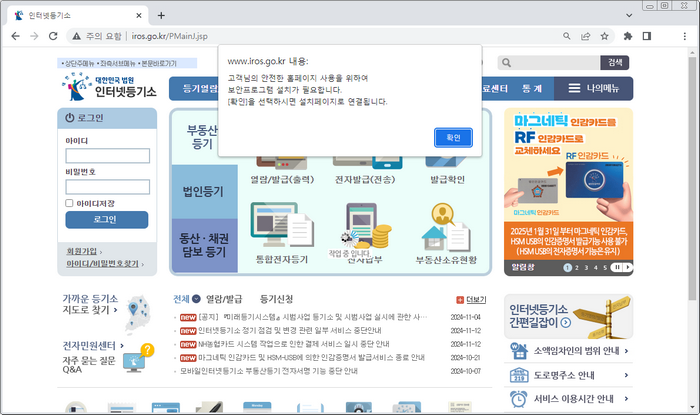Select the 열람/발급 notice tab
The image size is (700, 415).
(224, 299)
